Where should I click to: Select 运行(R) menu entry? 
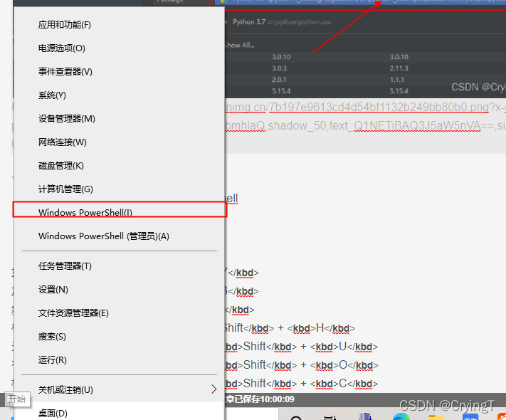[x=120, y=360]
